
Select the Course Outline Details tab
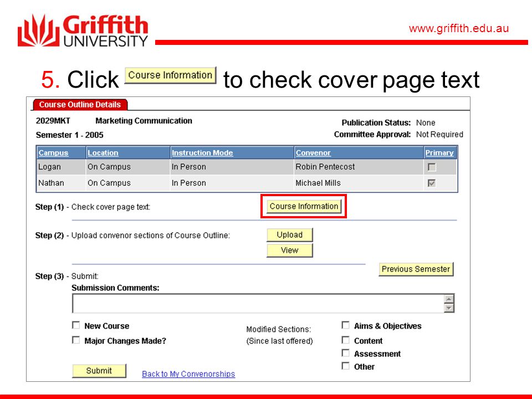80,105
